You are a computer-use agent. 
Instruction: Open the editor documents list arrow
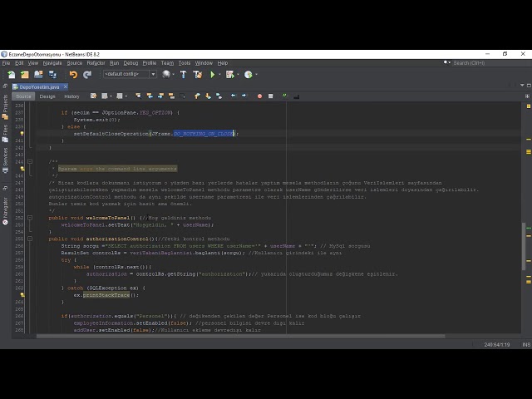522,85
